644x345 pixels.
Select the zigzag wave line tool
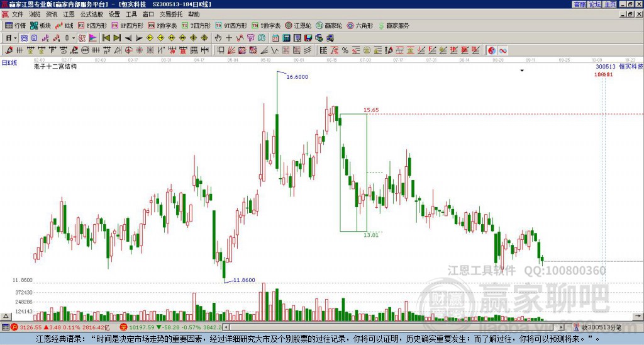pyautogui.click(x=275, y=50)
